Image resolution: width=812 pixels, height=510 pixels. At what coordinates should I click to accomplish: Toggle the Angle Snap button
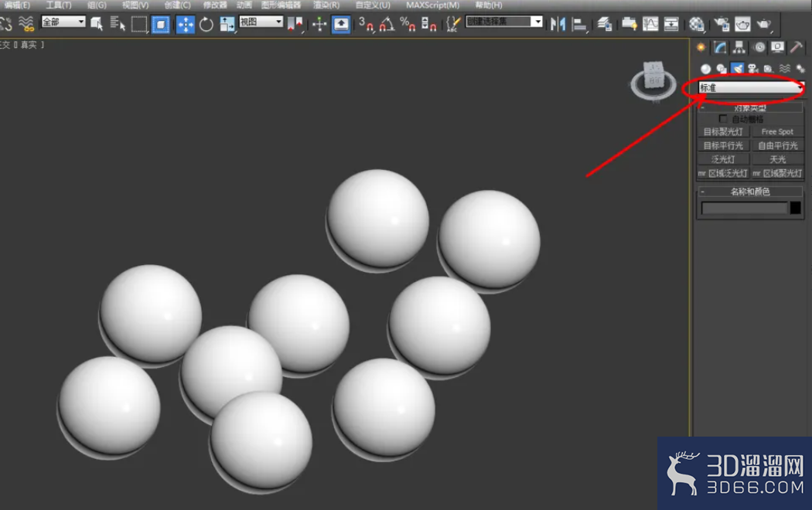tap(387, 24)
